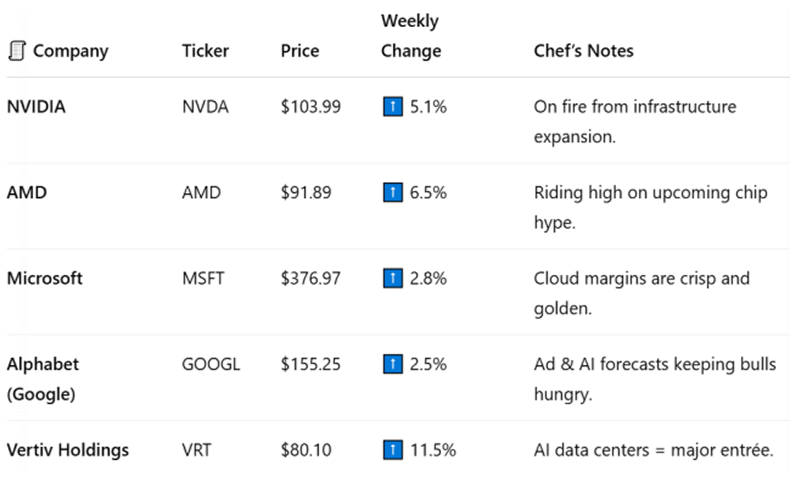
Task: Click the up-arrow icon in Microsoft row
Action: tap(393, 278)
